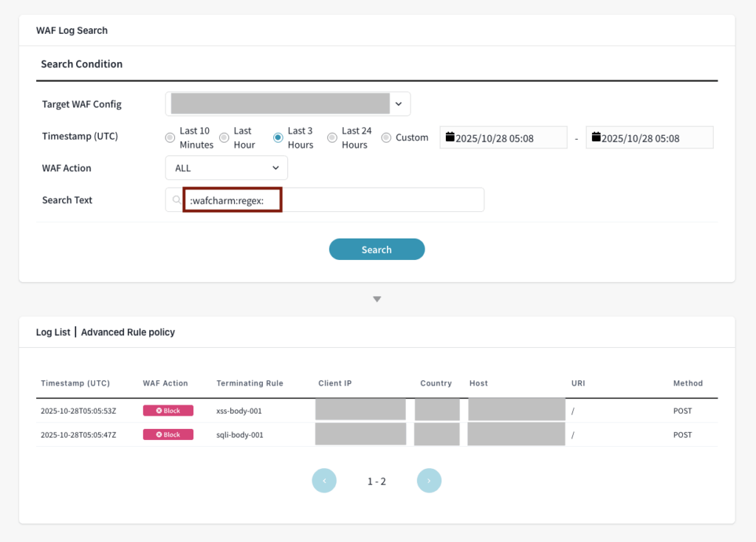756x542 pixels.
Task: Open the WAF Action ALL dropdown
Action: point(226,168)
